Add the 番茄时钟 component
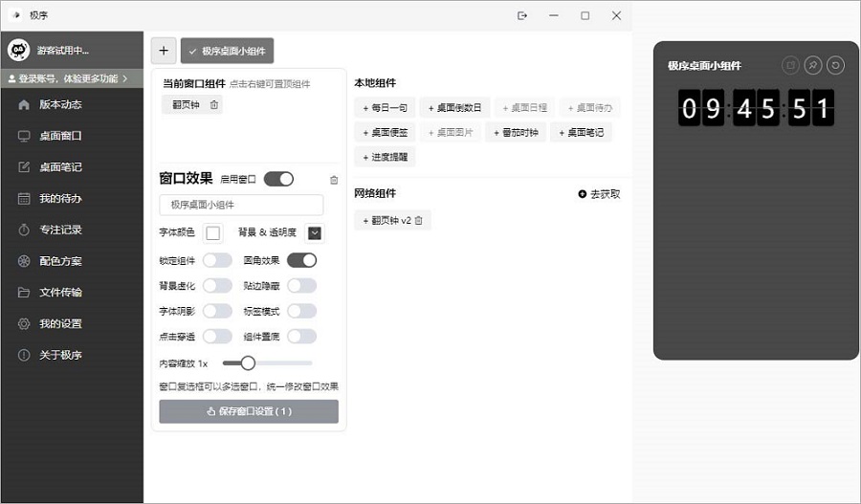This screenshot has height=504, width=861. [516, 132]
